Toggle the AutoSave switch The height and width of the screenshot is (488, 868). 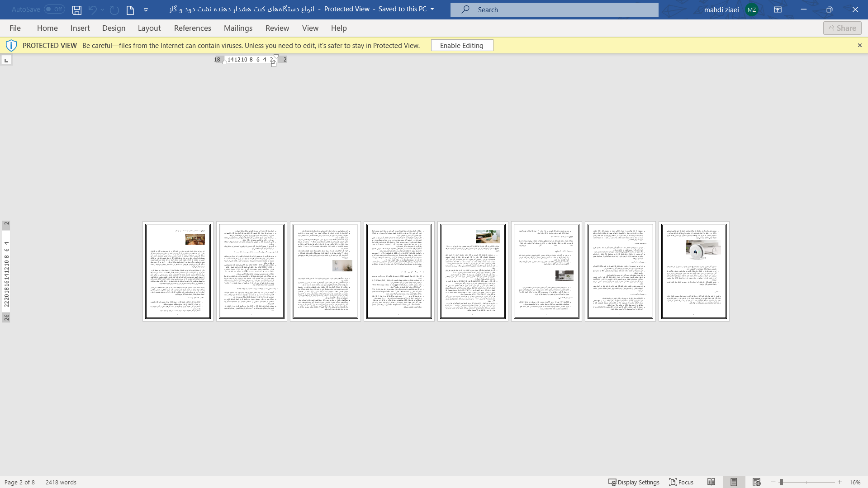click(x=54, y=9)
